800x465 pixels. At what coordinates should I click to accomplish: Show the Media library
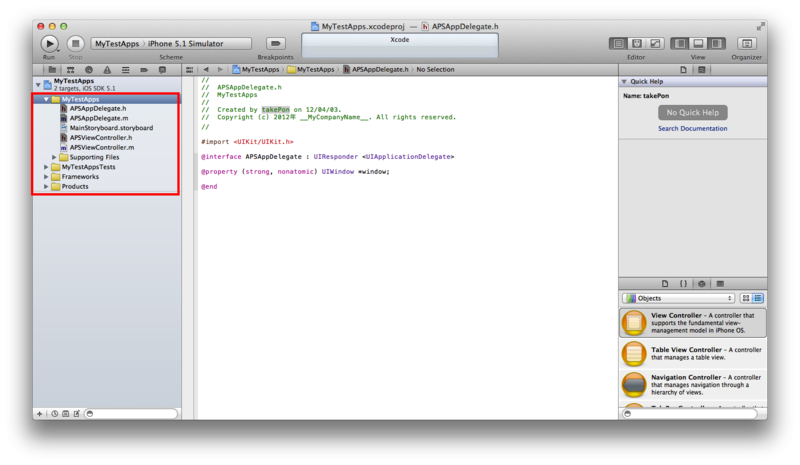(720, 284)
